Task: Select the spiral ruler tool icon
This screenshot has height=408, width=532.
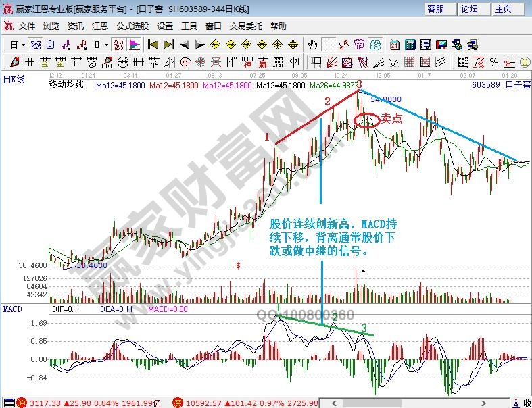Action: (92, 62)
